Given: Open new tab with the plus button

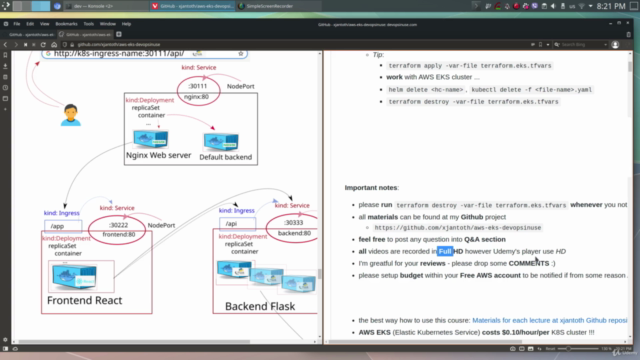Looking at the screenshot, I should click(119, 34).
